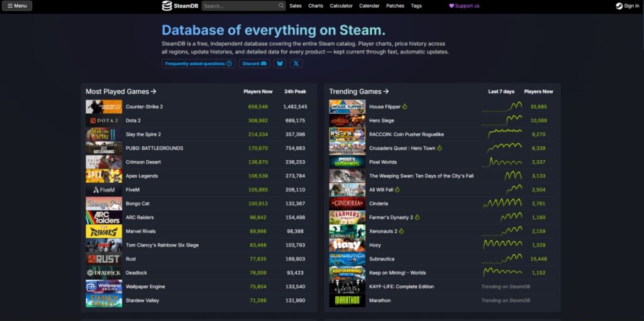This screenshot has height=321, width=644.
Task: Click Hero Siege players now 10,069
Action: 538,121
